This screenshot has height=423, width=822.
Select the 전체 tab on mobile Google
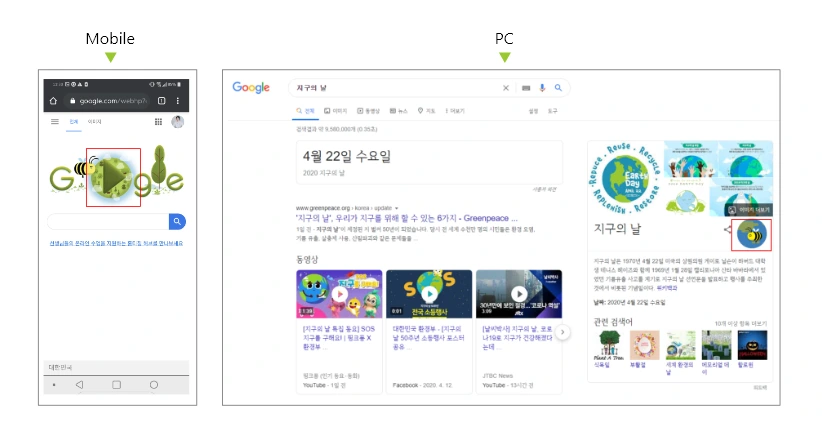[73, 122]
